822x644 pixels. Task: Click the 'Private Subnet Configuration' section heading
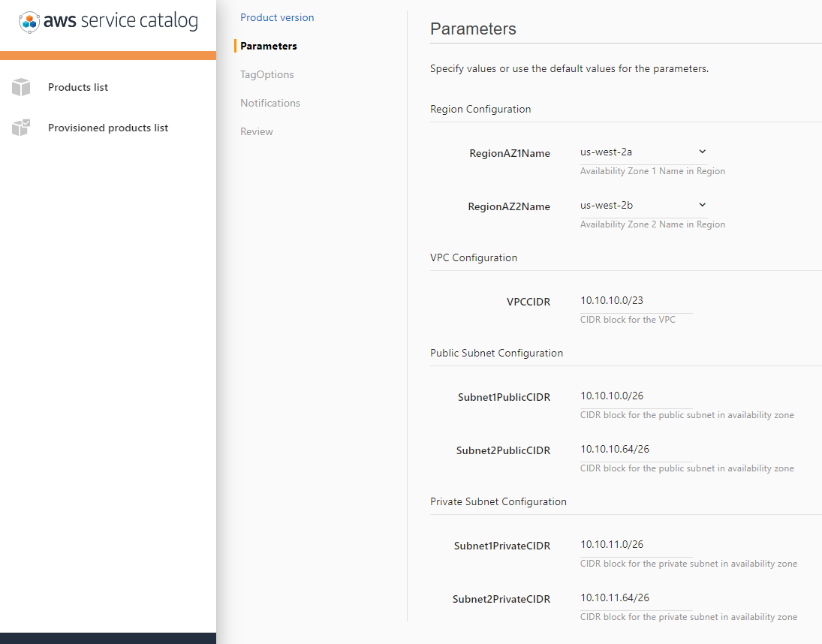(498, 502)
